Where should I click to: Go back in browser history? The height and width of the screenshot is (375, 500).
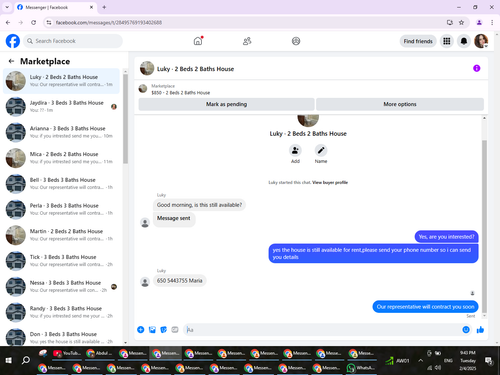click(8, 22)
